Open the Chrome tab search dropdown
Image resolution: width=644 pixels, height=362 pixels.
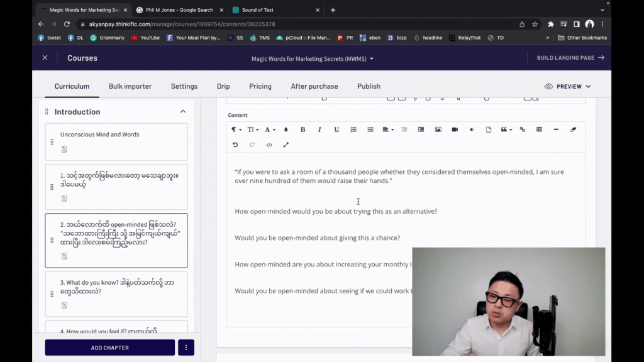pyautogui.click(x=602, y=10)
